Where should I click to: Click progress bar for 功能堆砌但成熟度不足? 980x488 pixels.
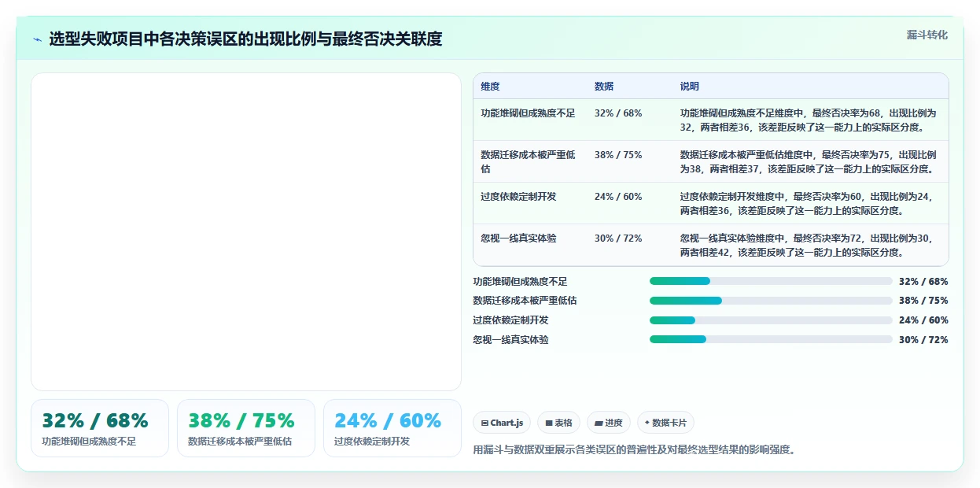tap(771, 281)
